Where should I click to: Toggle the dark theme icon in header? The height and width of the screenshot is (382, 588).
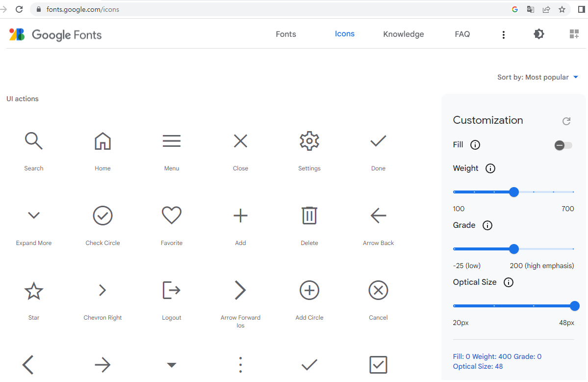coord(539,34)
